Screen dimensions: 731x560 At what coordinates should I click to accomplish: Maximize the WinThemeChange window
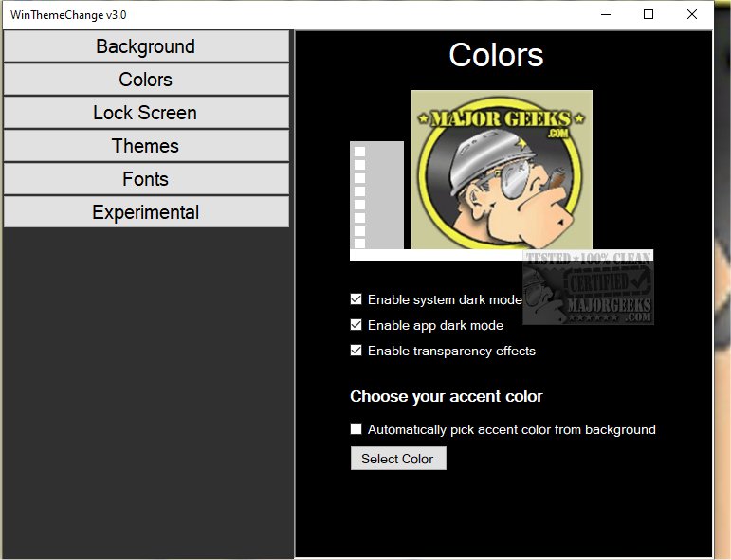[x=648, y=15]
